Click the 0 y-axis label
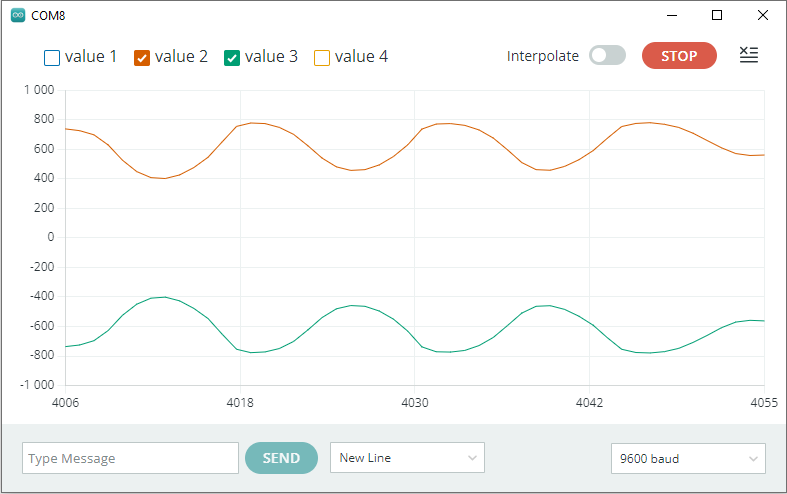 (51, 237)
